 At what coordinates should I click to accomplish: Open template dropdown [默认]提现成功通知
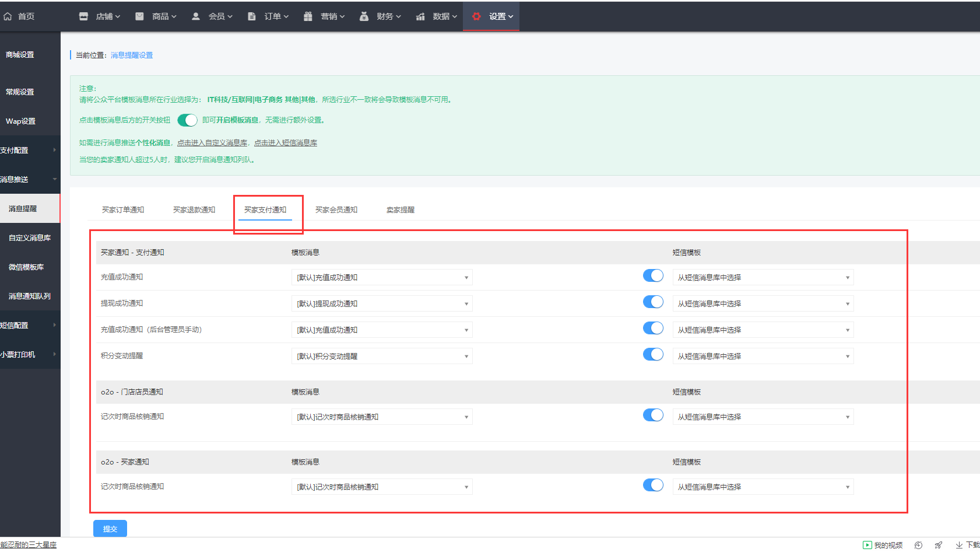(x=382, y=303)
